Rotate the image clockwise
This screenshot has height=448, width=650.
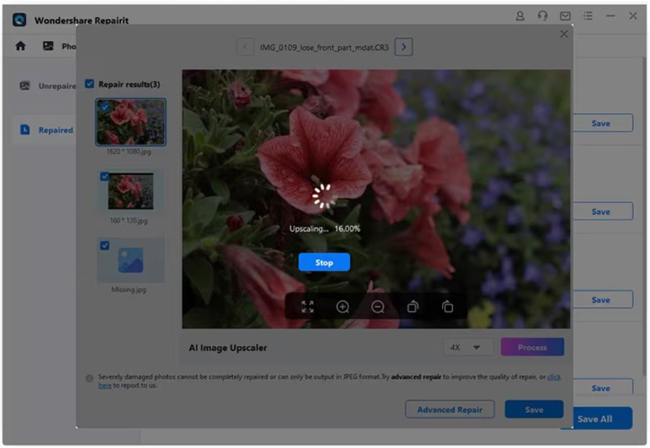pyautogui.click(x=447, y=307)
